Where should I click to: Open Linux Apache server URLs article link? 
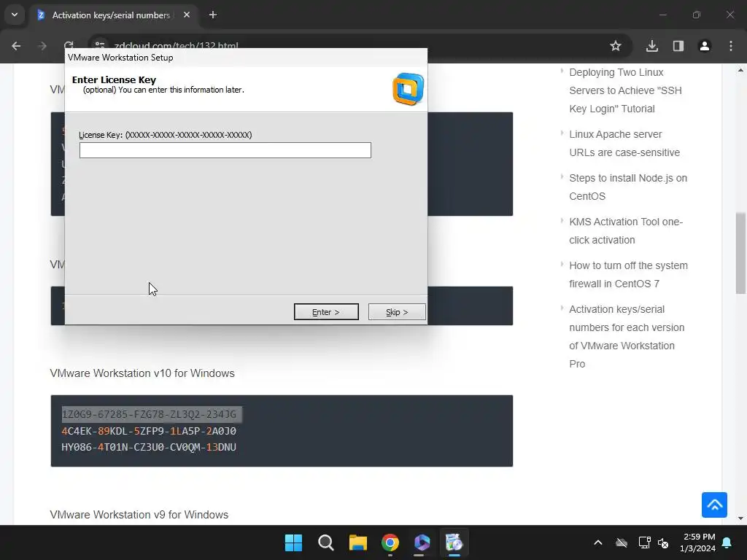click(624, 144)
